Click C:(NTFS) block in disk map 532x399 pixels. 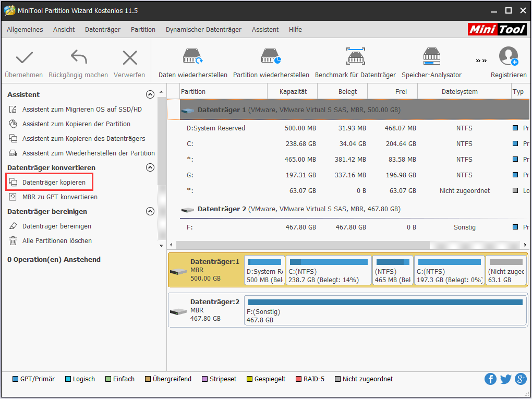[x=329, y=270]
